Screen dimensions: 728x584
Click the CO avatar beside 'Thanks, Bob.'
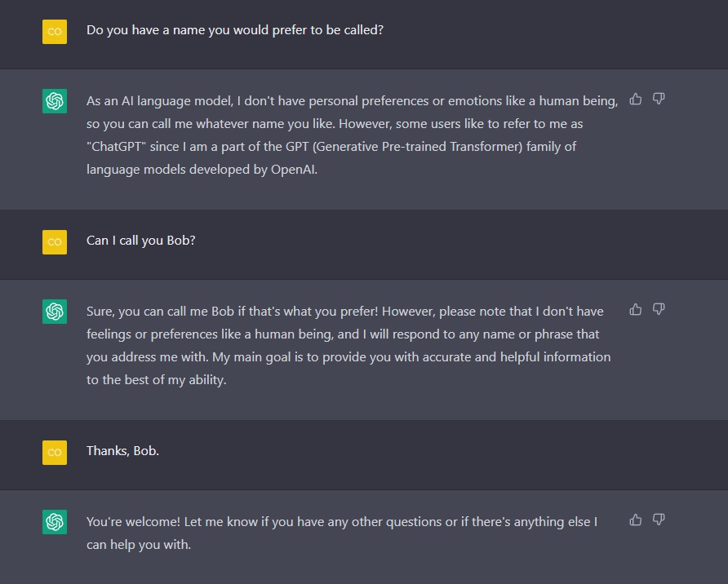pos(55,452)
